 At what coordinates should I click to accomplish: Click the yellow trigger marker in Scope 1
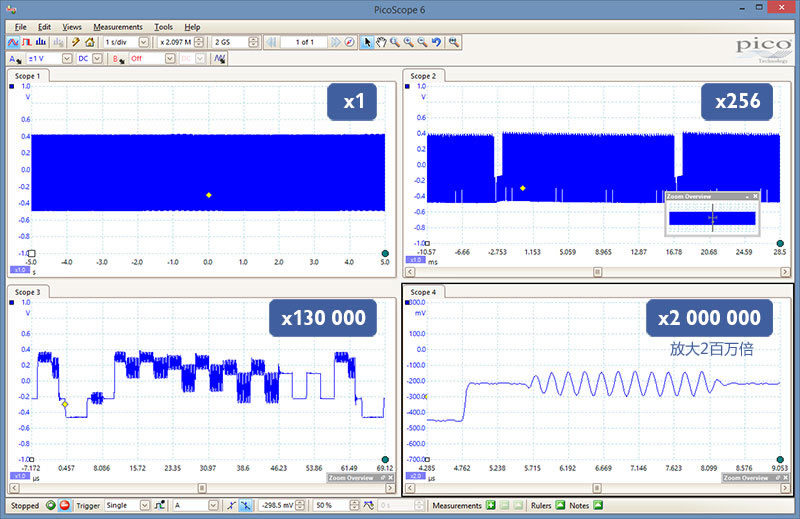pyautogui.click(x=209, y=195)
